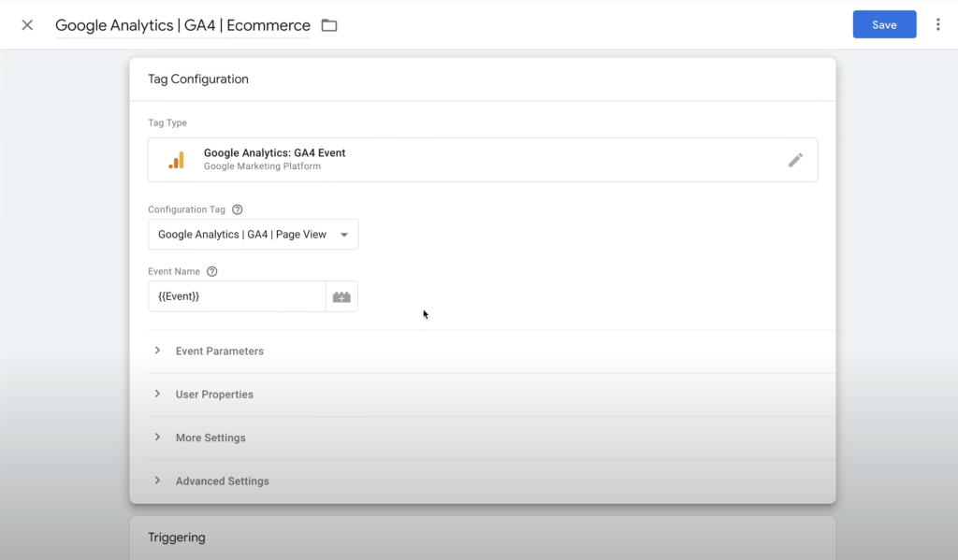
Task: Focus the Event Name field containing {{Event}}
Action: tap(236, 296)
